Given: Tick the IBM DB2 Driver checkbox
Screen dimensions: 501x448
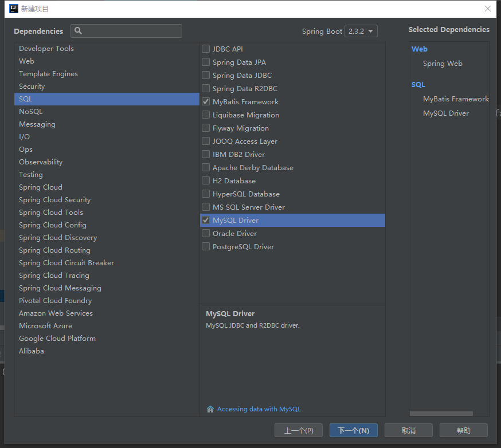Looking at the screenshot, I should 206,154.
